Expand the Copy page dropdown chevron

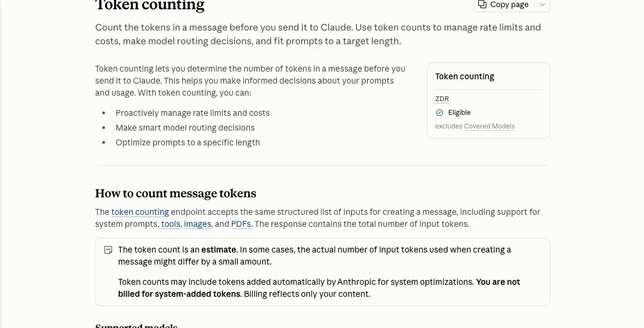point(542,4)
